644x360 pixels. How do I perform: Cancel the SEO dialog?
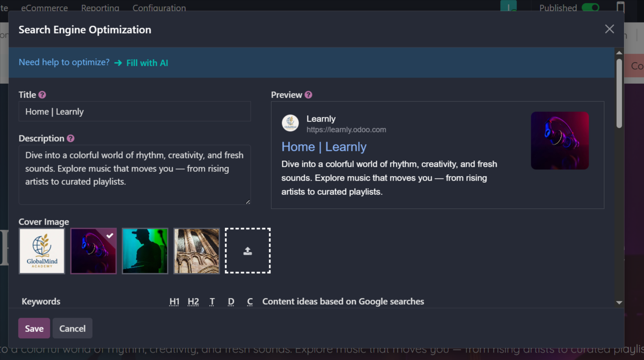pyautogui.click(x=72, y=328)
